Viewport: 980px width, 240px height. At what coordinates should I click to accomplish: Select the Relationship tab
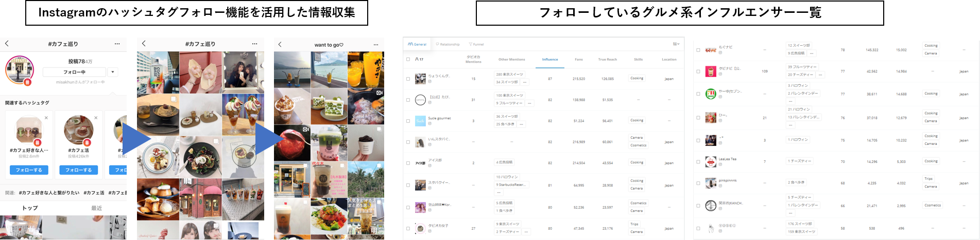[448, 44]
